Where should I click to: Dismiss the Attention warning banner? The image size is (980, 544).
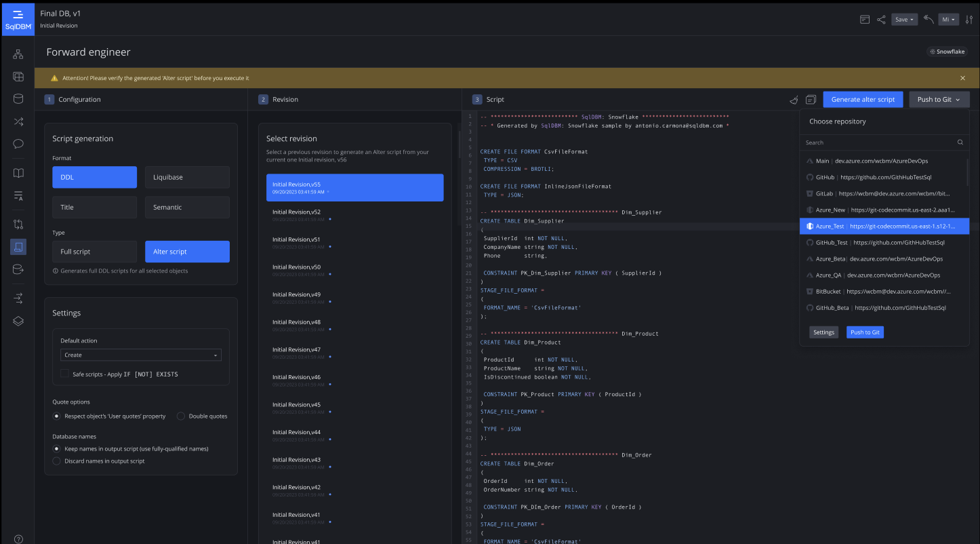pos(962,78)
